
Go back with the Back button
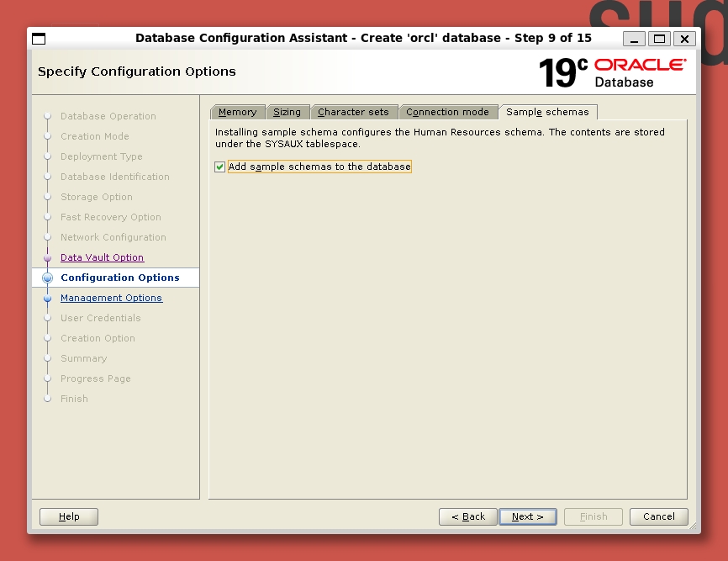(x=467, y=516)
